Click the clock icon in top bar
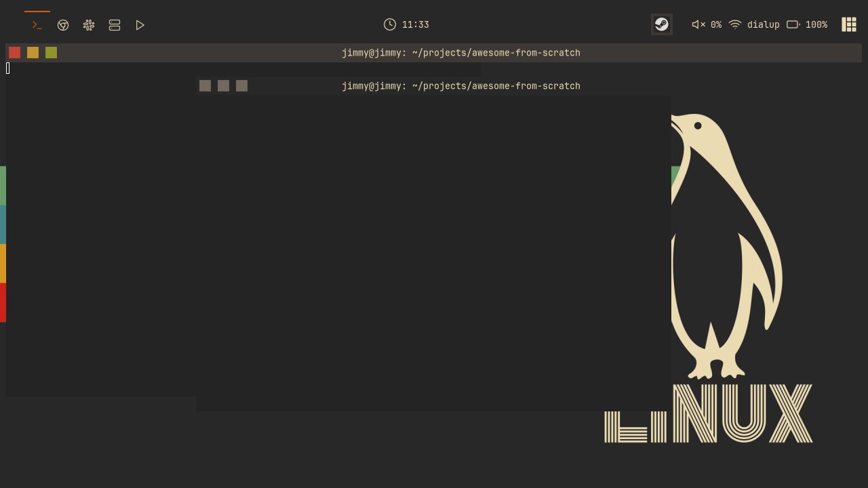 (390, 24)
